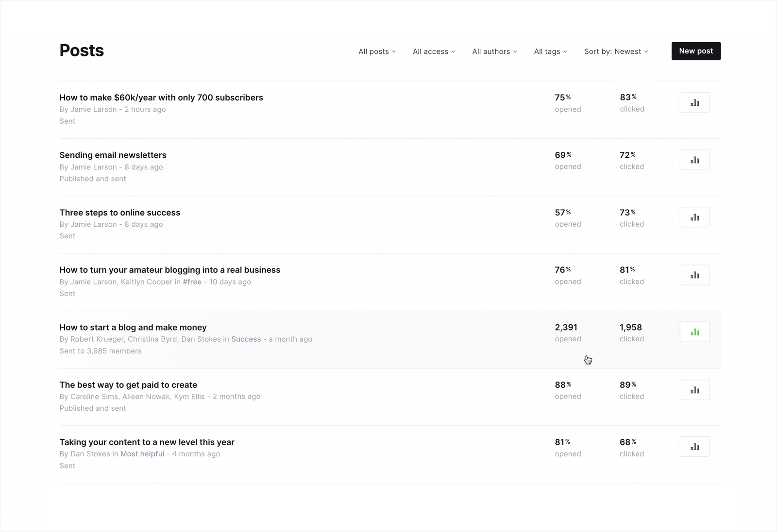Expand the All authors filter
Viewport: 777px width, 532px height.
(494, 51)
